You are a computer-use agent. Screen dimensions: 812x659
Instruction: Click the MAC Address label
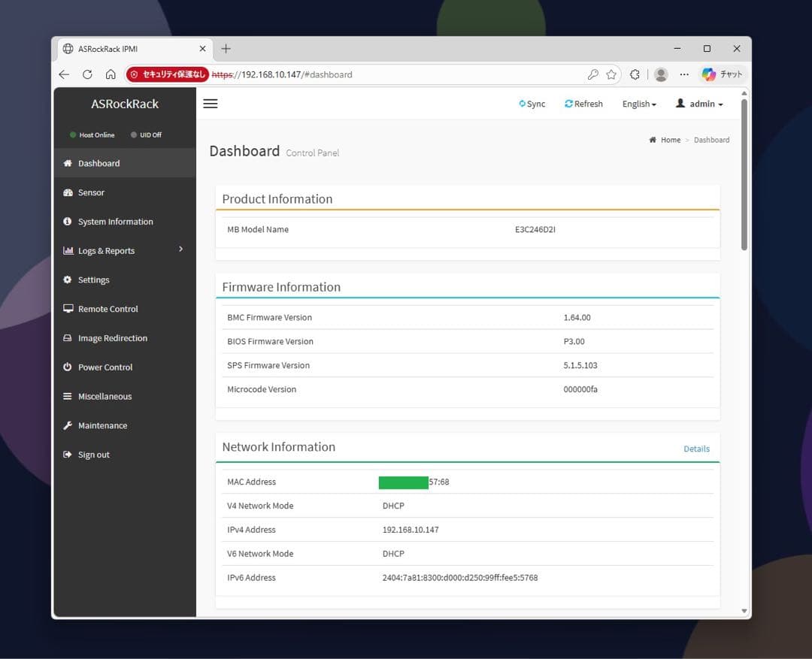click(251, 482)
